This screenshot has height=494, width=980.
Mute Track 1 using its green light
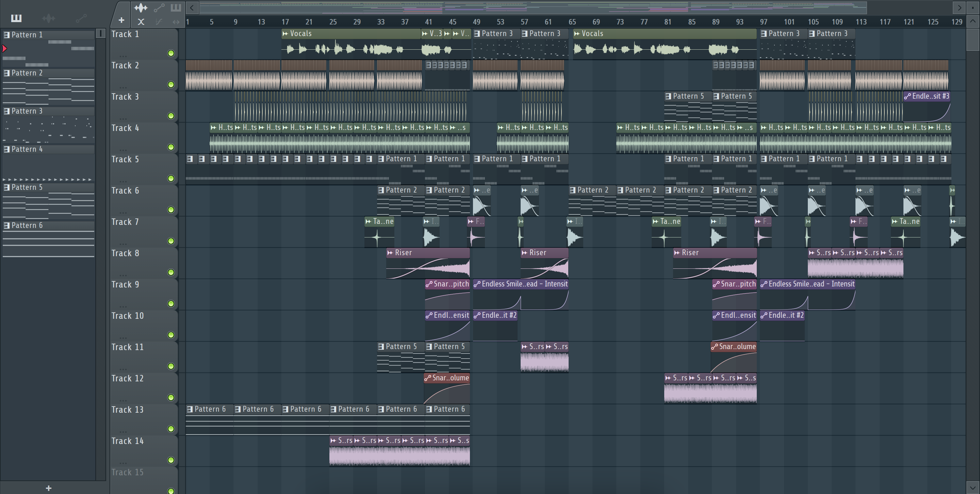[x=171, y=53]
